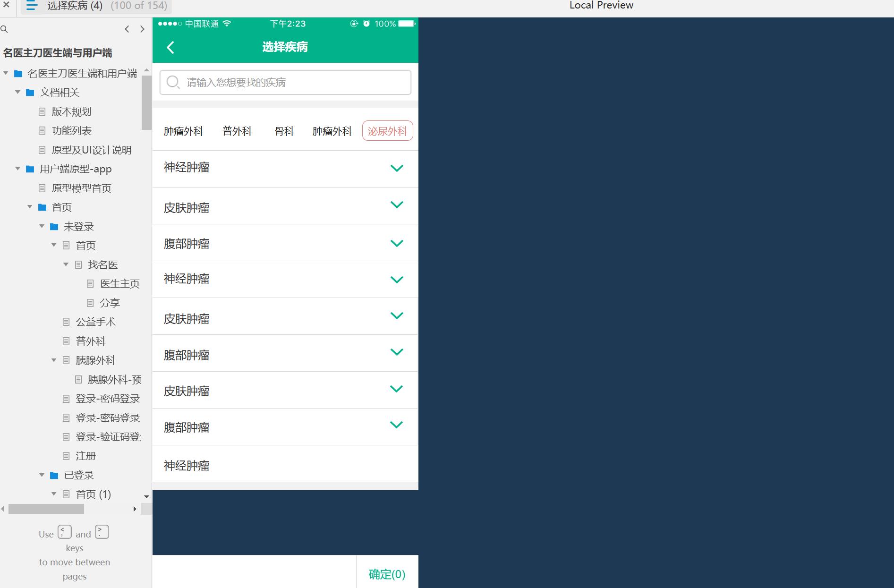This screenshot has height=588, width=894.
Task: Select the 普外科 department tab
Action: pos(237,131)
